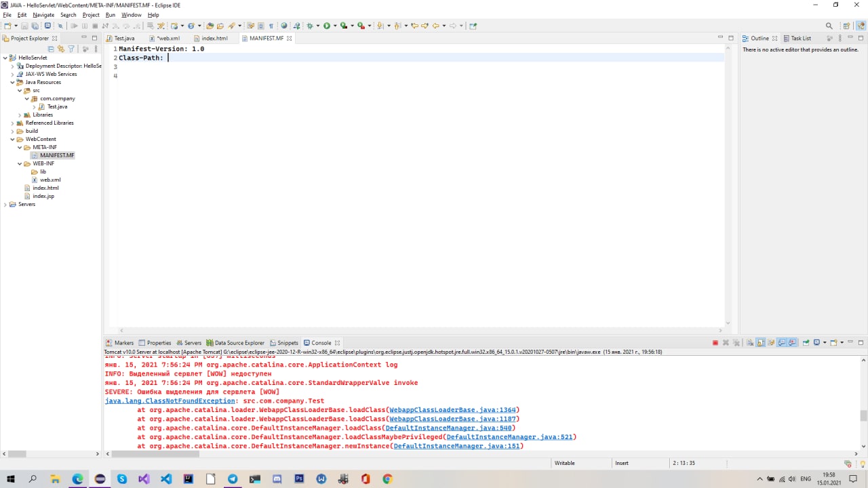The height and width of the screenshot is (488, 868).
Task: Switch to the Task List tab
Action: pos(797,39)
